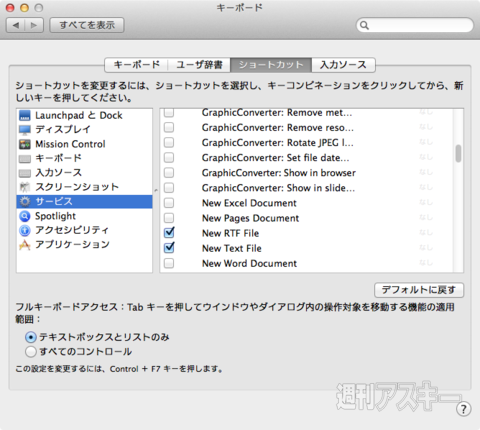Screen dimensions: 480x430
Task: Go back with the left arrow button
Action: pos(16,25)
